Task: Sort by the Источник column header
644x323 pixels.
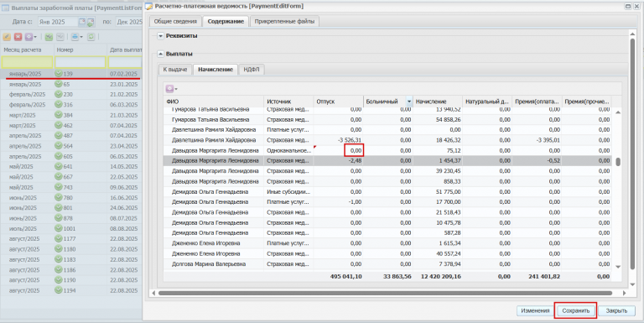Action: tap(288, 102)
